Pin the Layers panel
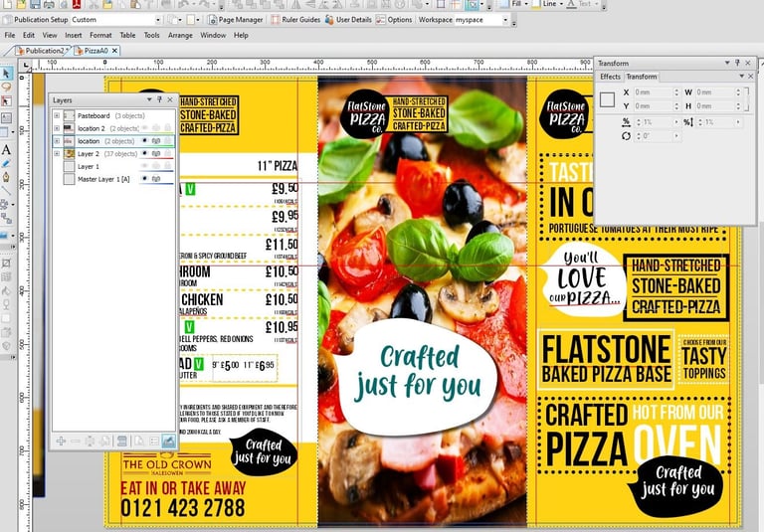764x532 pixels. point(159,99)
